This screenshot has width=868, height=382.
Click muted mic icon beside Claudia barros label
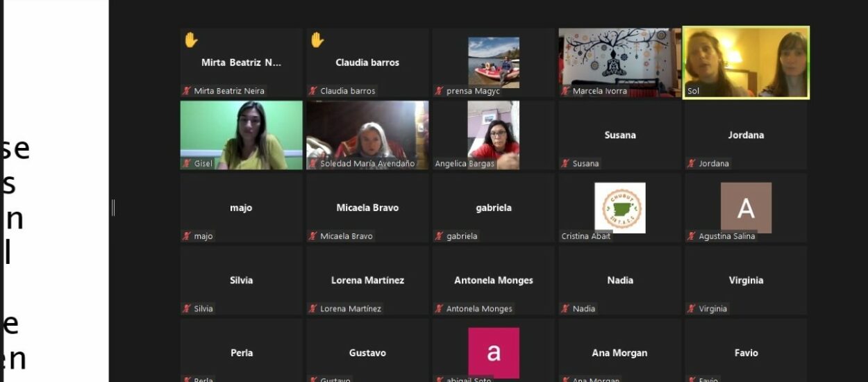click(x=313, y=91)
